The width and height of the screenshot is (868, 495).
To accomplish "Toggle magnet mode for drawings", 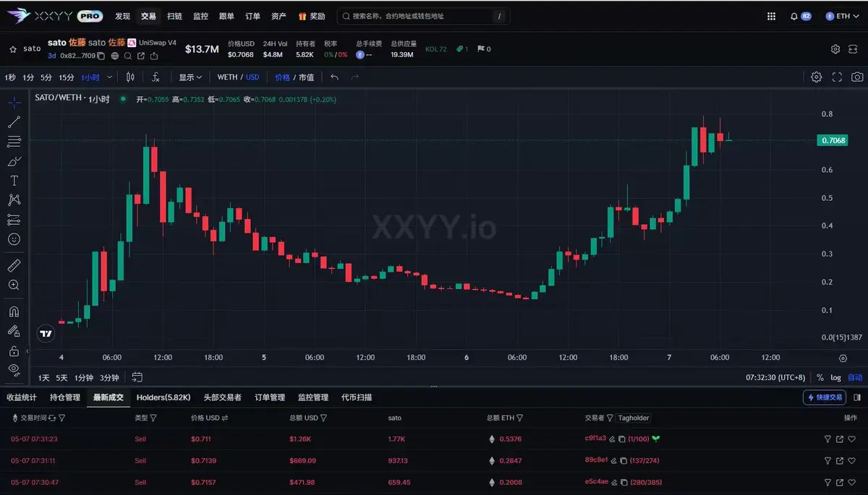I will click(x=14, y=311).
